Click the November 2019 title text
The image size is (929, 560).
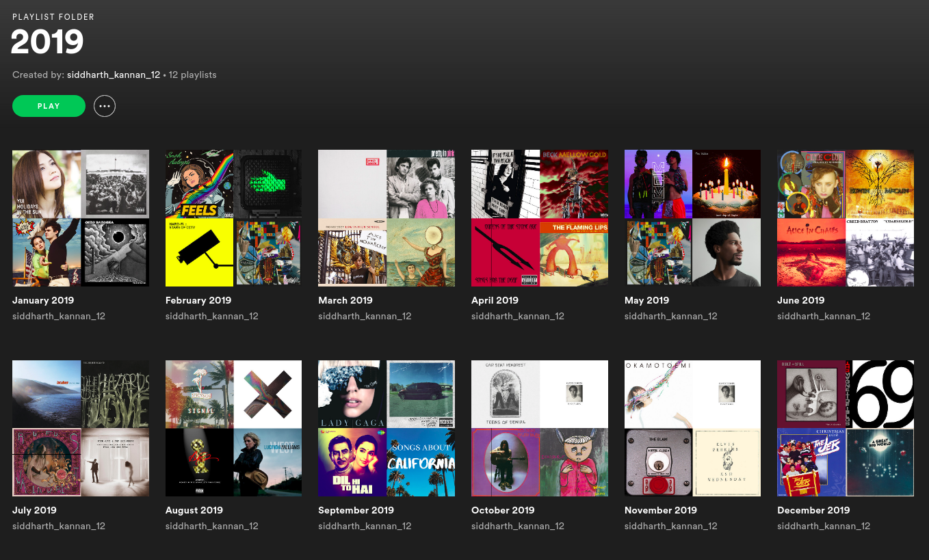pos(661,510)
